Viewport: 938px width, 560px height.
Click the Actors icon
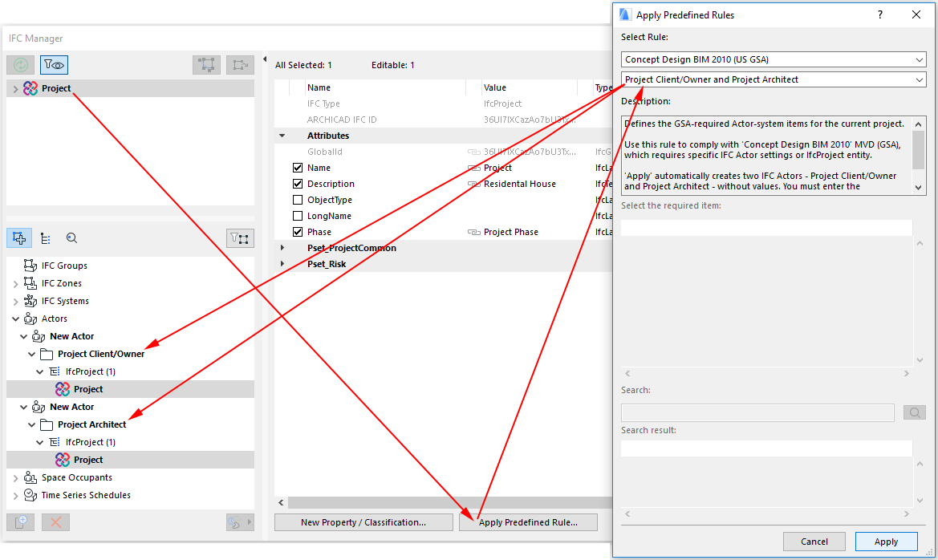[30, 319]
